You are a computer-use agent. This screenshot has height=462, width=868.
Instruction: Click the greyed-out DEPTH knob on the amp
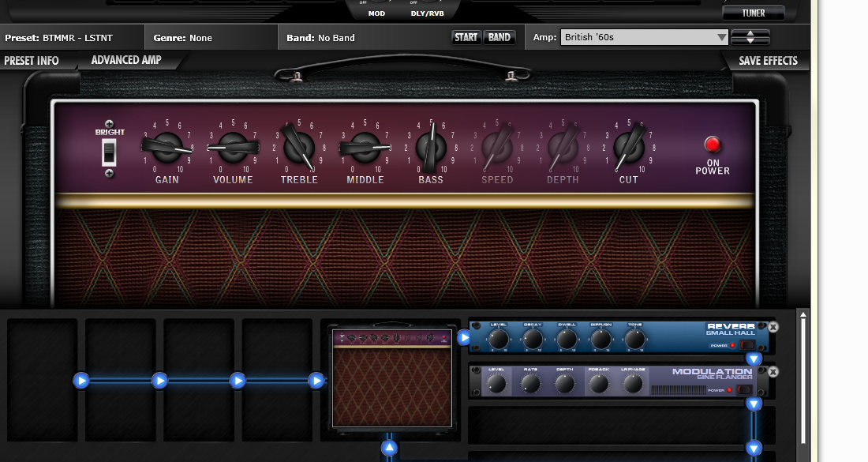563,147
